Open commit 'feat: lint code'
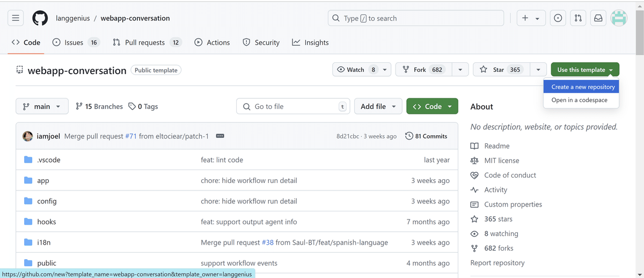The image size is (644, 278). point(222,160)
